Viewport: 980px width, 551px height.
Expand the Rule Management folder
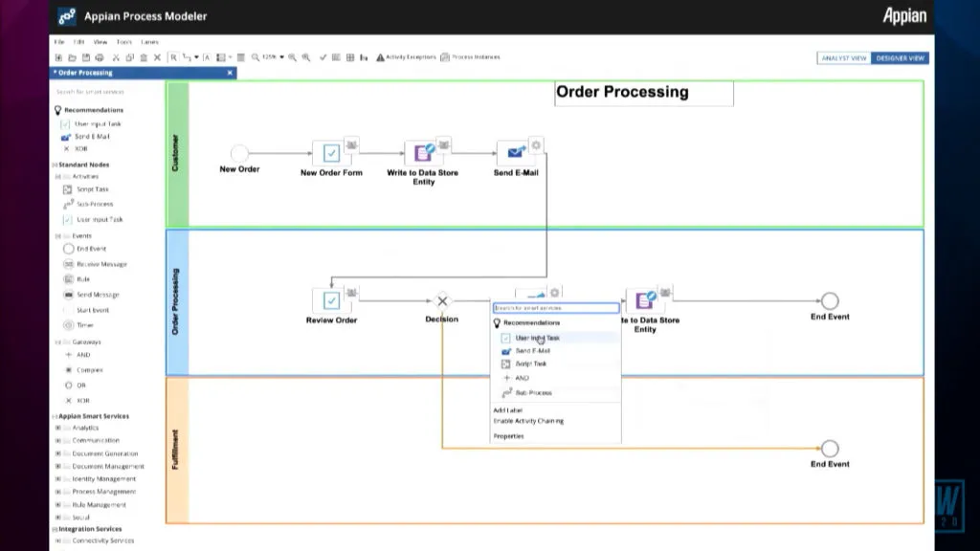point(58,505)
